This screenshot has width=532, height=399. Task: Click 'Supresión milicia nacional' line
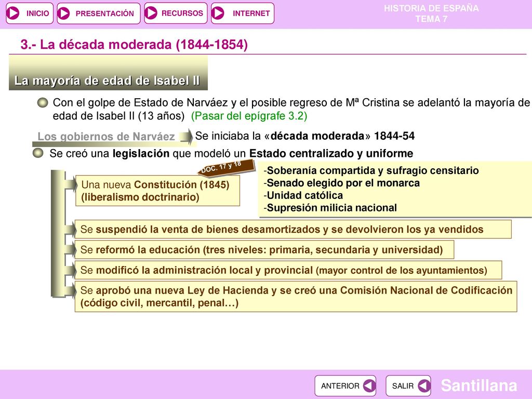pos(330,208)
